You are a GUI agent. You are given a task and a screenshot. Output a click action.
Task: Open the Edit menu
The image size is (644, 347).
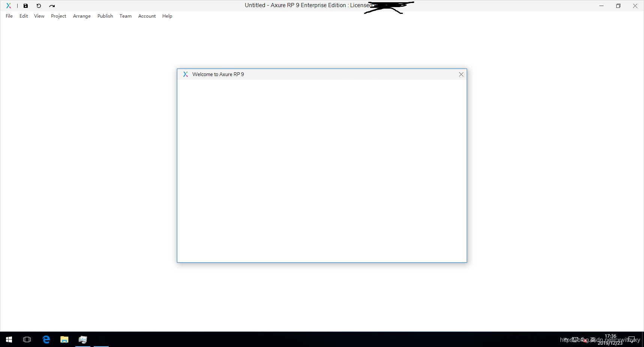(24, 16)
